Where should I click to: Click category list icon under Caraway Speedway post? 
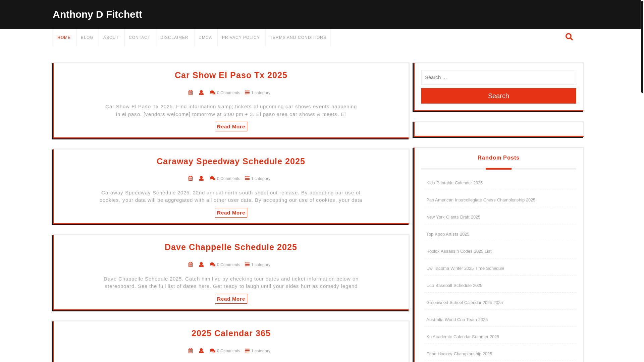[247, 178]
